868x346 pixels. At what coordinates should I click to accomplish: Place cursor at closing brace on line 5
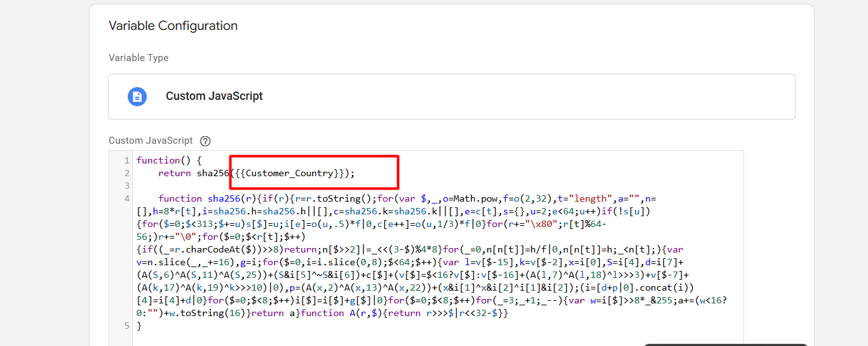pyautogui.click(x=139, y=326)
